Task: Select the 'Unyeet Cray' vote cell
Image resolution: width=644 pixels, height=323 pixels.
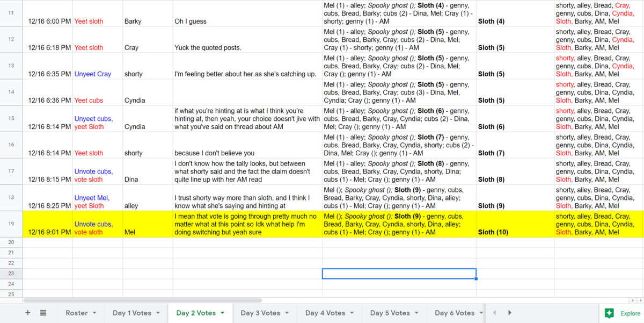Action: (97, 74)
